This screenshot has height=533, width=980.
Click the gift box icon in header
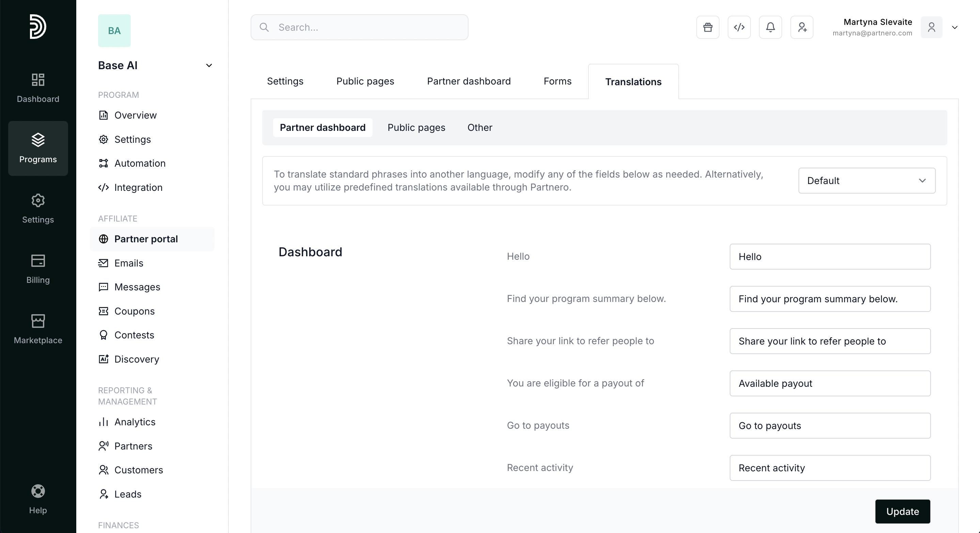pyautogui.click(x=708, y=27)
